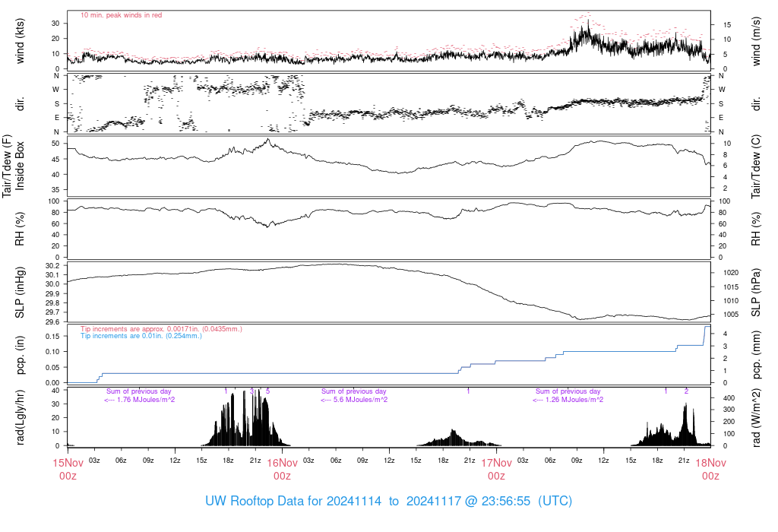Click the temperature peak near 16Nov
The width and height of the screenshot is (778, 532).
[268, 141]
